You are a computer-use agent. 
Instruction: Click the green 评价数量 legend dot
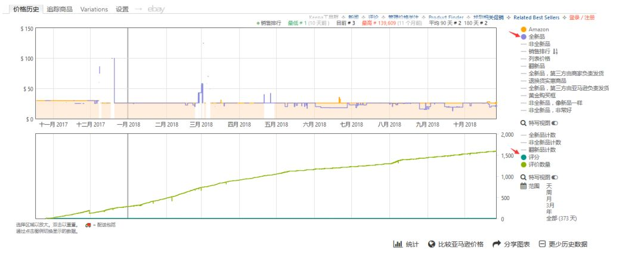[524, 164]
